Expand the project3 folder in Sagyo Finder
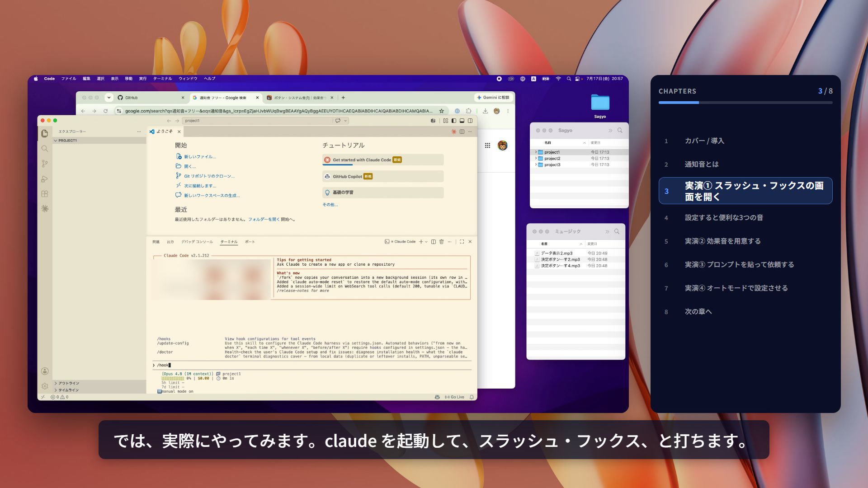 pyautogui.click(x=536, y=165)
